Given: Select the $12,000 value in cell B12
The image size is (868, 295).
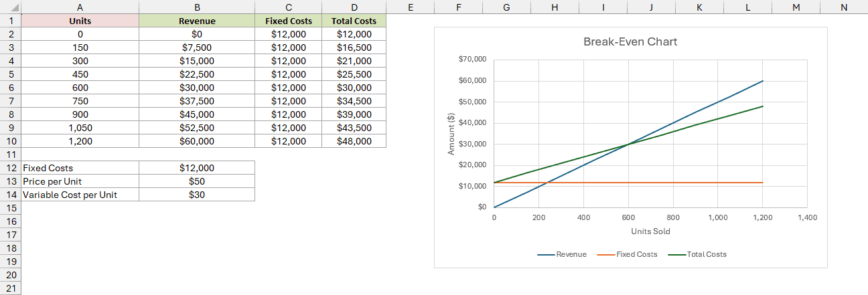Looking at the screenshot, I should pos(197,168).
